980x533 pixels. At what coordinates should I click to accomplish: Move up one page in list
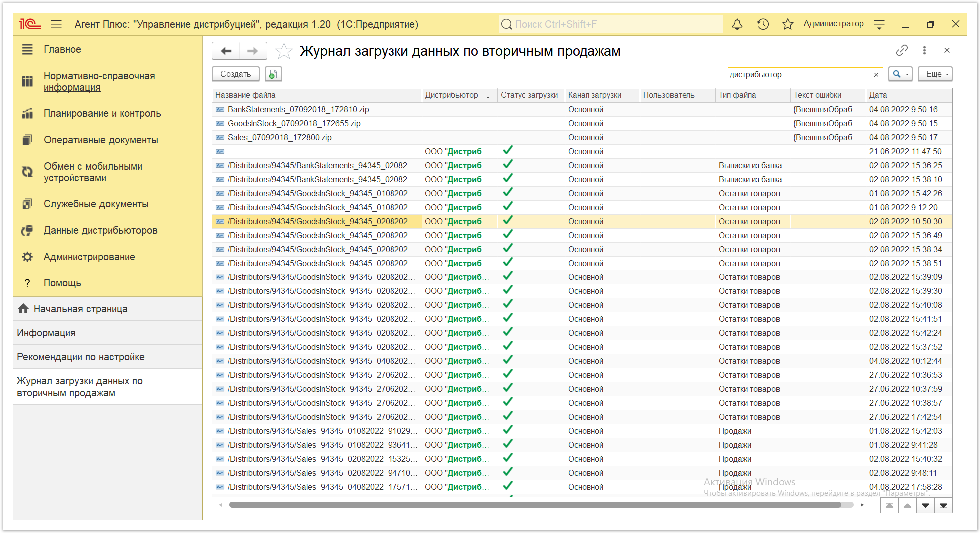click(907, 505)
